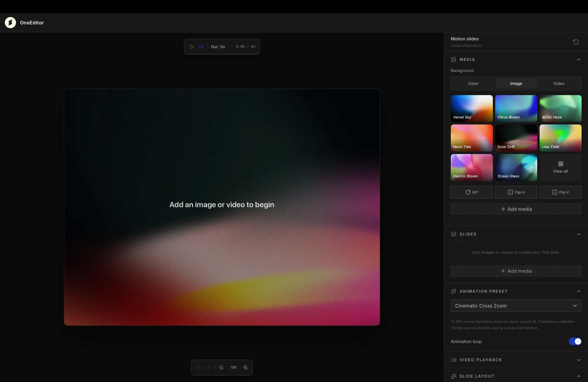The image size is (588, 382).
Task: Choose the Solar Drift background
Action: [516, 138]
